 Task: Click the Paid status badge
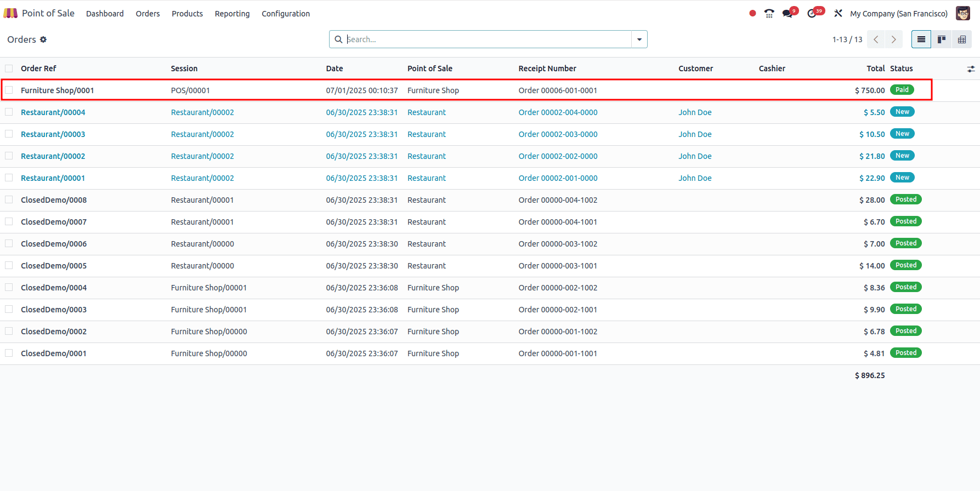(x=902, y=90)
